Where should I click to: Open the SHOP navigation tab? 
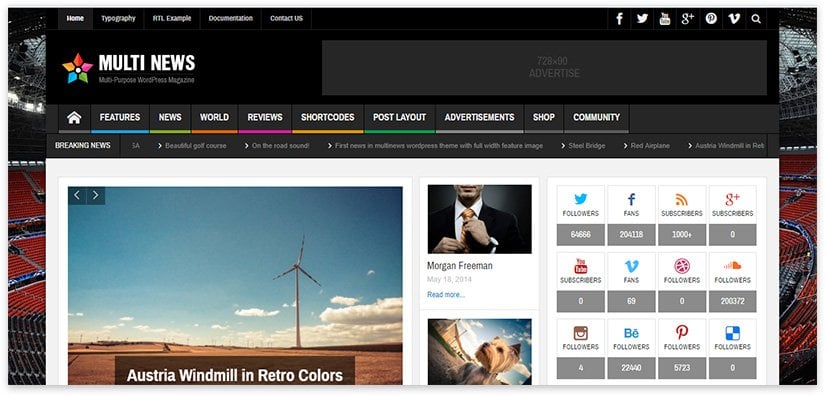(x=544, y=117)
